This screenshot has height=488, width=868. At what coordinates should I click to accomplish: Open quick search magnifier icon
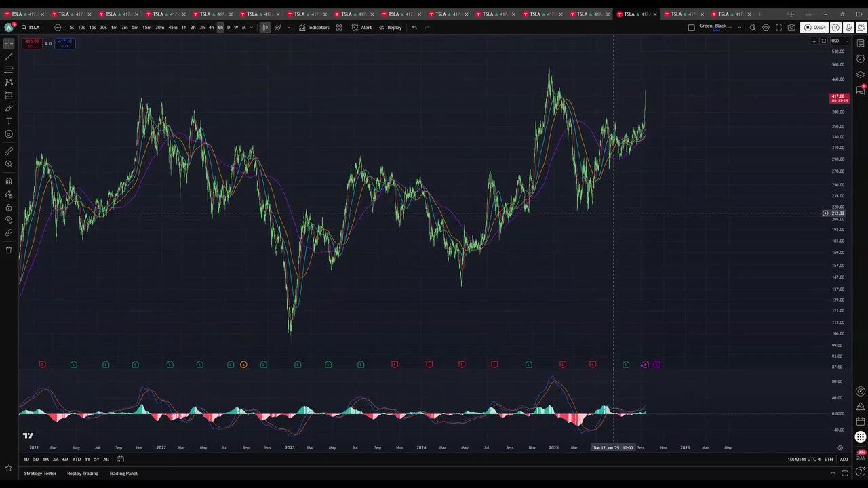click(753, 27)
